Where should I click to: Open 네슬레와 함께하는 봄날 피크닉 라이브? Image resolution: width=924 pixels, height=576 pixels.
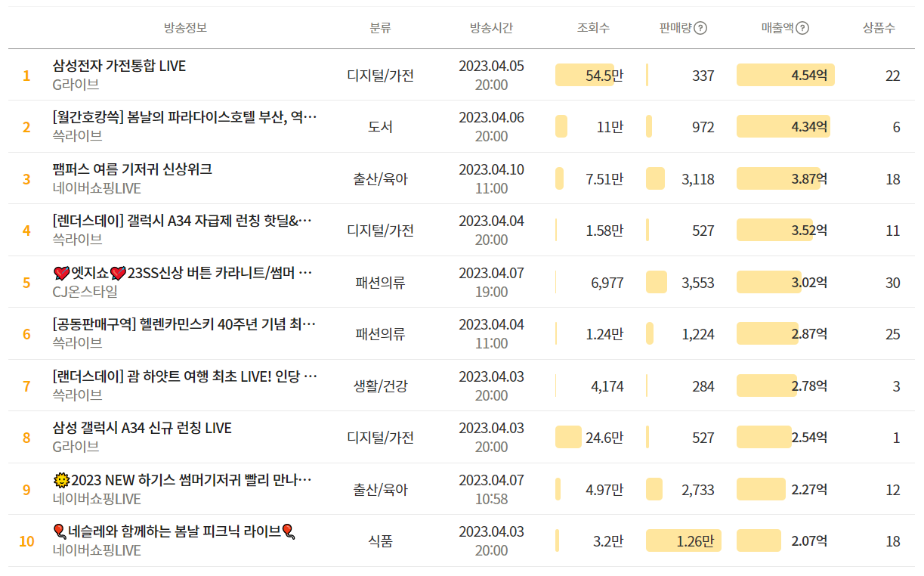click(174, 531)
